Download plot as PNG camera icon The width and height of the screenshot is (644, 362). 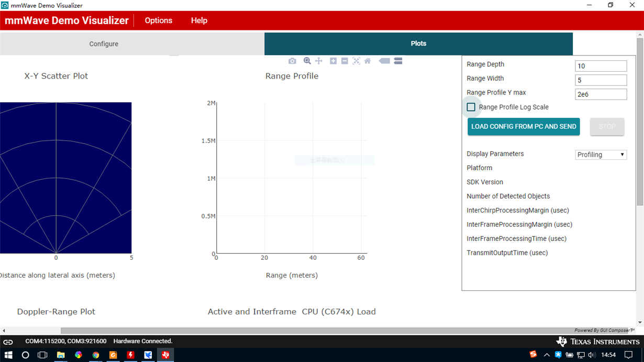pos(292,61)
